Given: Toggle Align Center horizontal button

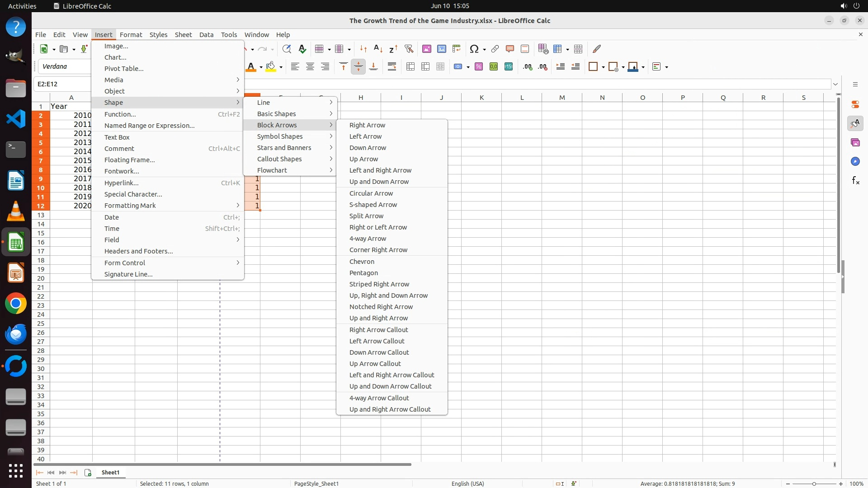Looking at the screenshot, I should click(310, 67).
